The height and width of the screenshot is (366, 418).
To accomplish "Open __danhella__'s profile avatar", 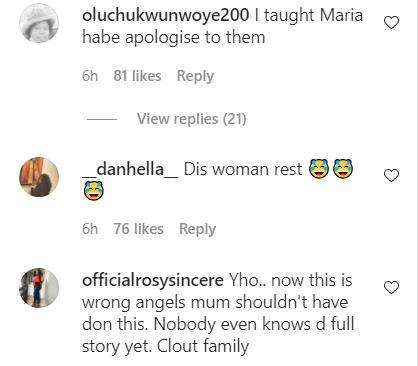I will pyautogui.click(x=39, y=177).
